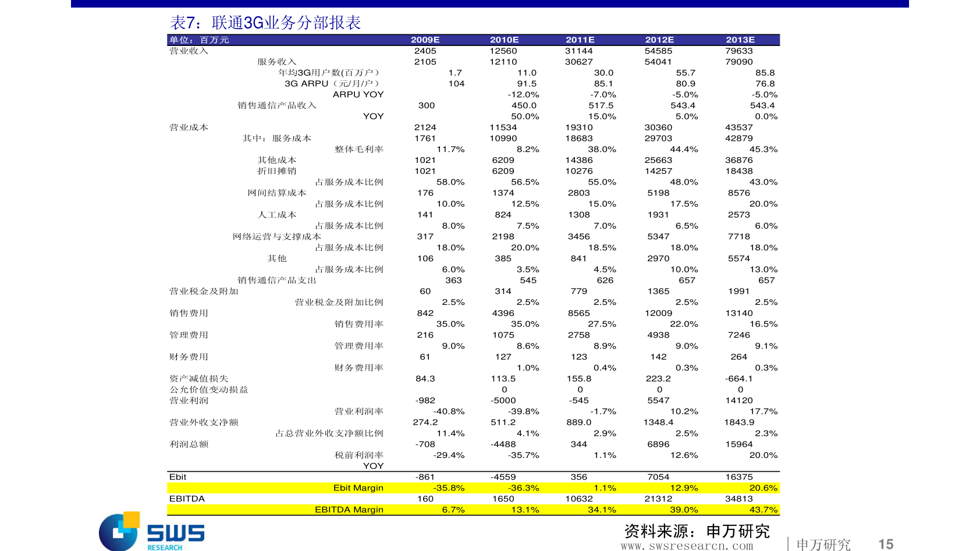Click the 2013E EBITDA value 34813
The height and width of the screenshot is (551, 980).
coord(739,499)
